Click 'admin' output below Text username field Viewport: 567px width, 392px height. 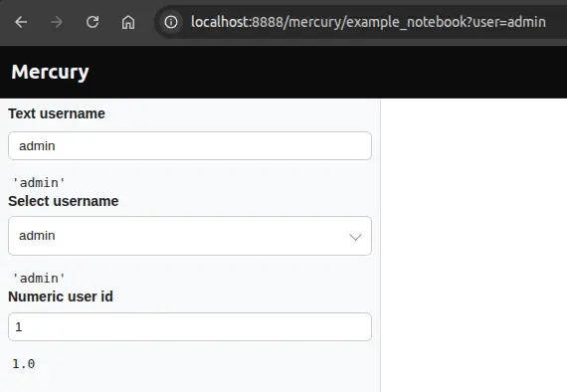(x=39, y=183)
